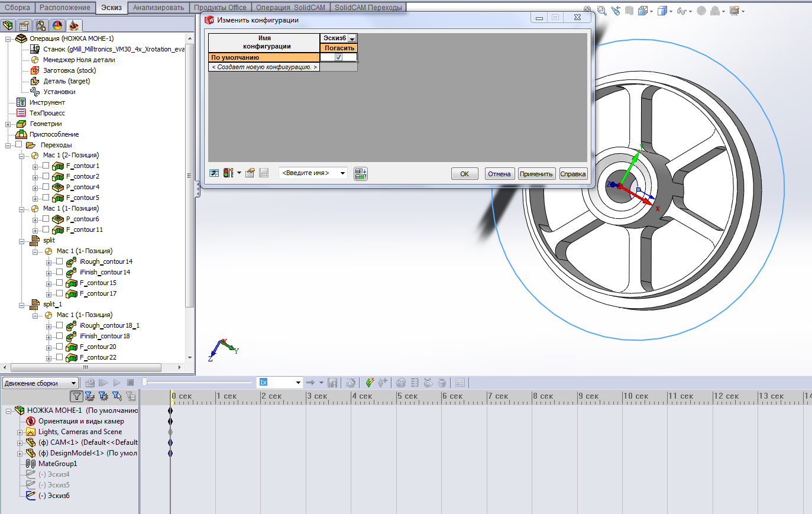Collapse the split operations group
This screenshot has height=514, width=812.
[x=22, y=241]
